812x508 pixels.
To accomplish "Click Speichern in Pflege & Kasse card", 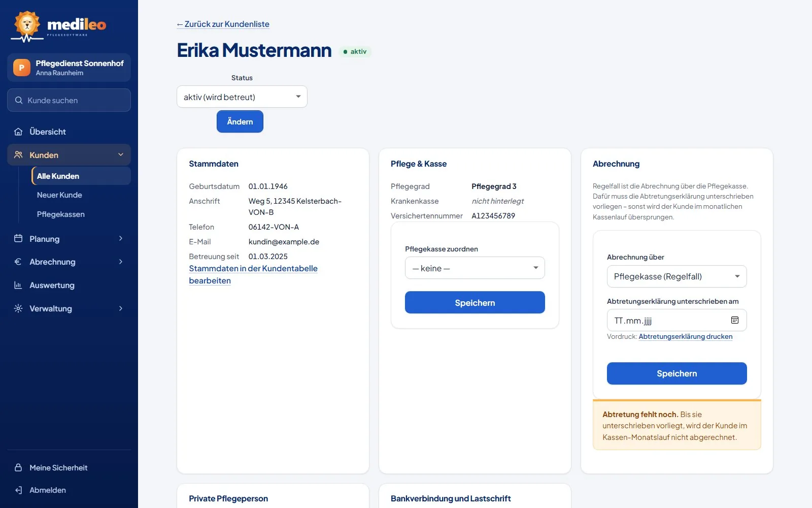I will click(x=475, y=302).
